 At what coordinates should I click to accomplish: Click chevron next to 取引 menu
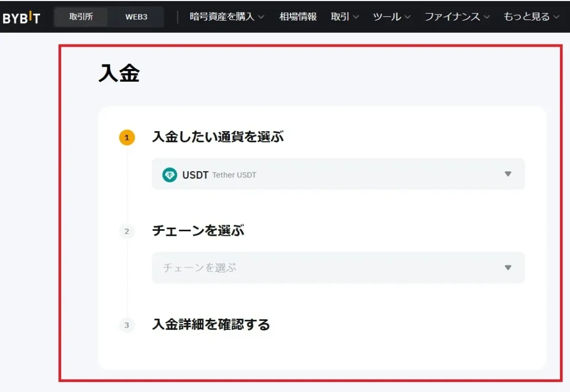356,17
